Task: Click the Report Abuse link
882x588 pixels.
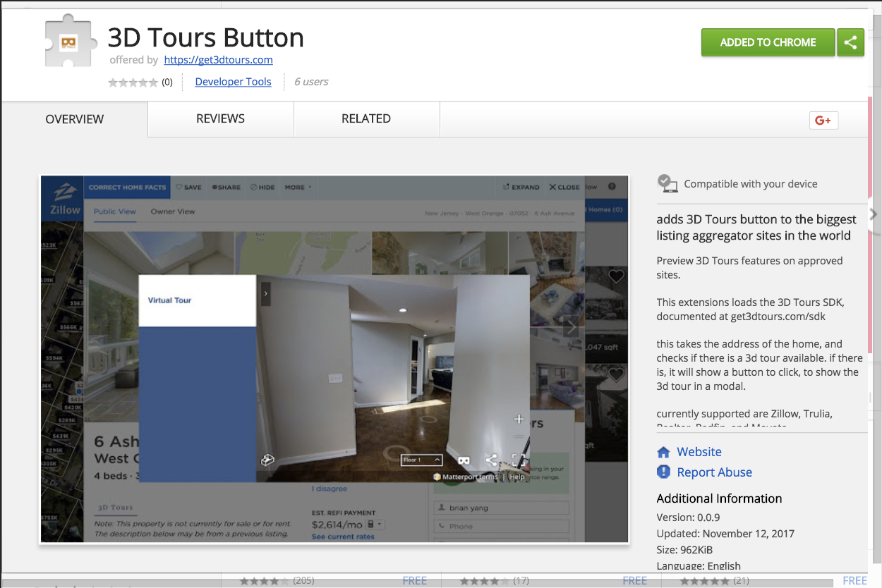Action: tap(715, 472)
